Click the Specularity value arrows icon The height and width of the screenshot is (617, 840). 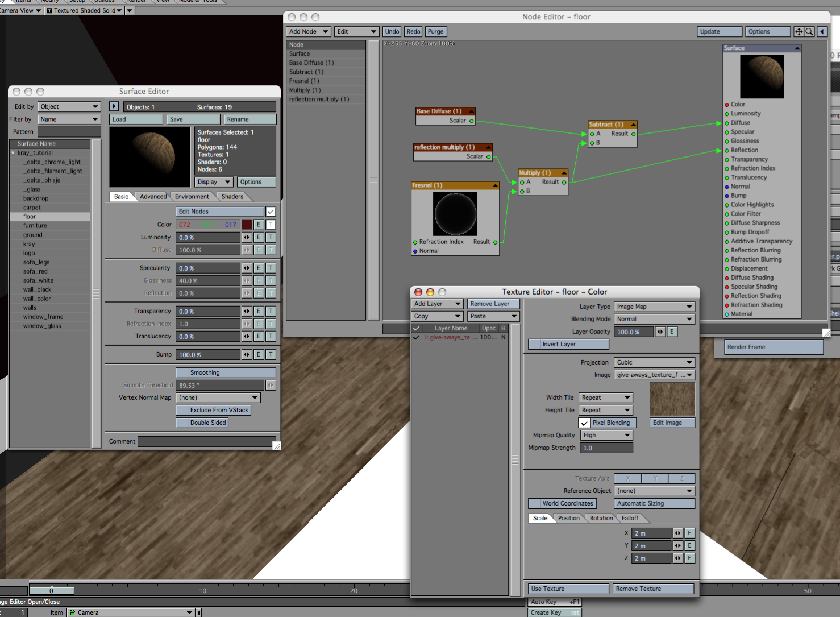point(247,268)
